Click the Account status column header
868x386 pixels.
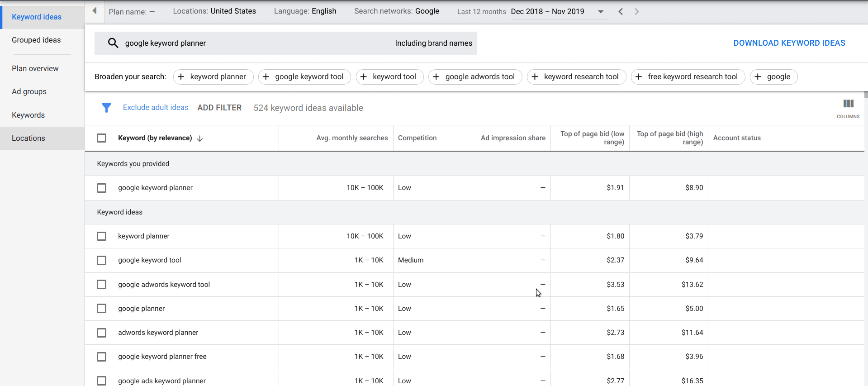[737, 138]
